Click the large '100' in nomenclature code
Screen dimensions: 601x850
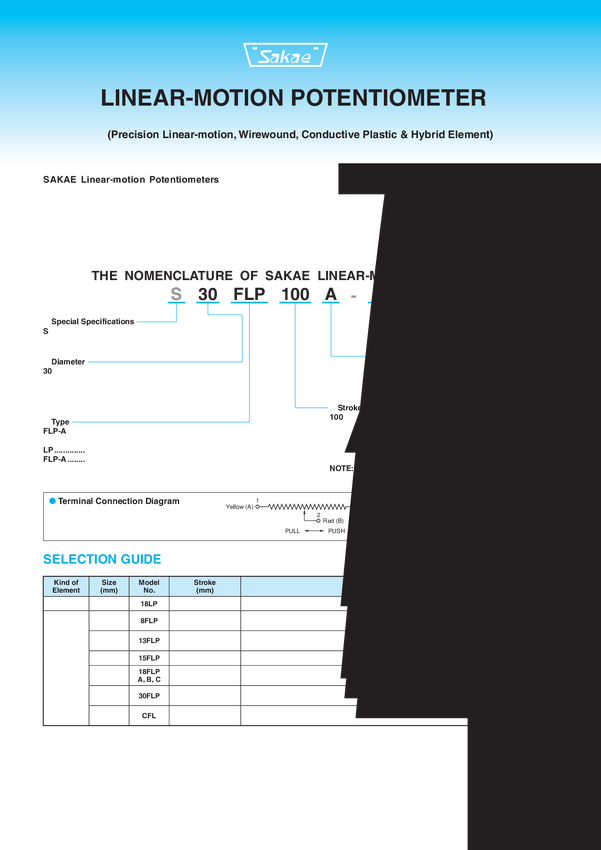(x=295, y=294)
